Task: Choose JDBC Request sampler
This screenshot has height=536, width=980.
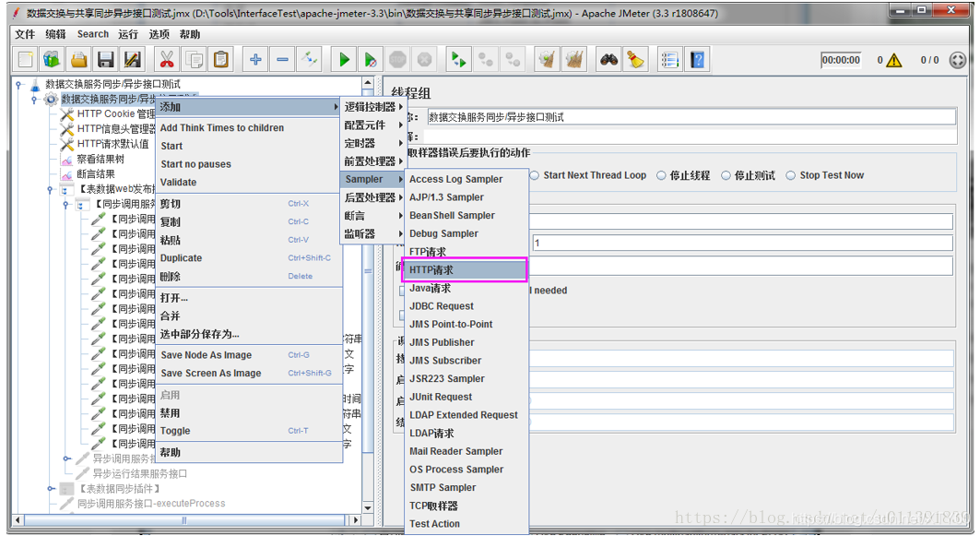Action: (x=466, y=306)
